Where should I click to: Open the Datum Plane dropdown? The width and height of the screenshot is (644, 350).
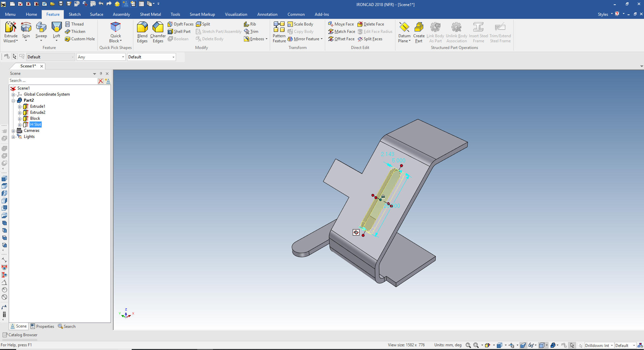[404, 41]
